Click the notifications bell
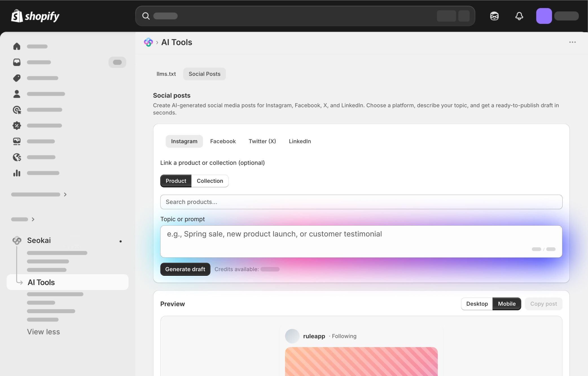 (519, 16)
